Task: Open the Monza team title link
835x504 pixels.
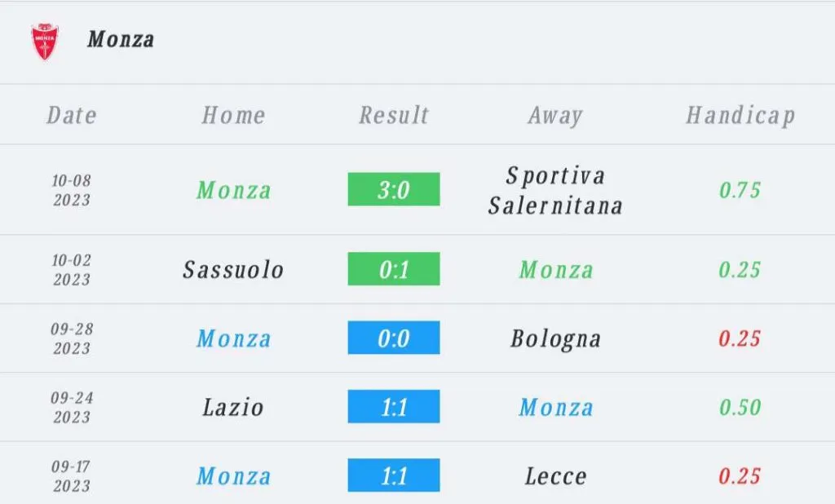Action: click(121, 40)
